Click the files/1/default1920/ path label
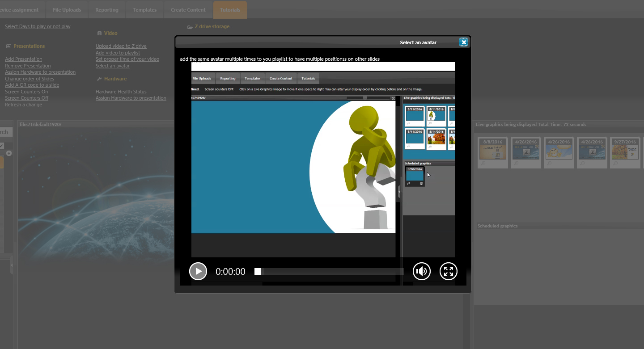The width and height of the screenshot is (644, 349). click(40, 124)
